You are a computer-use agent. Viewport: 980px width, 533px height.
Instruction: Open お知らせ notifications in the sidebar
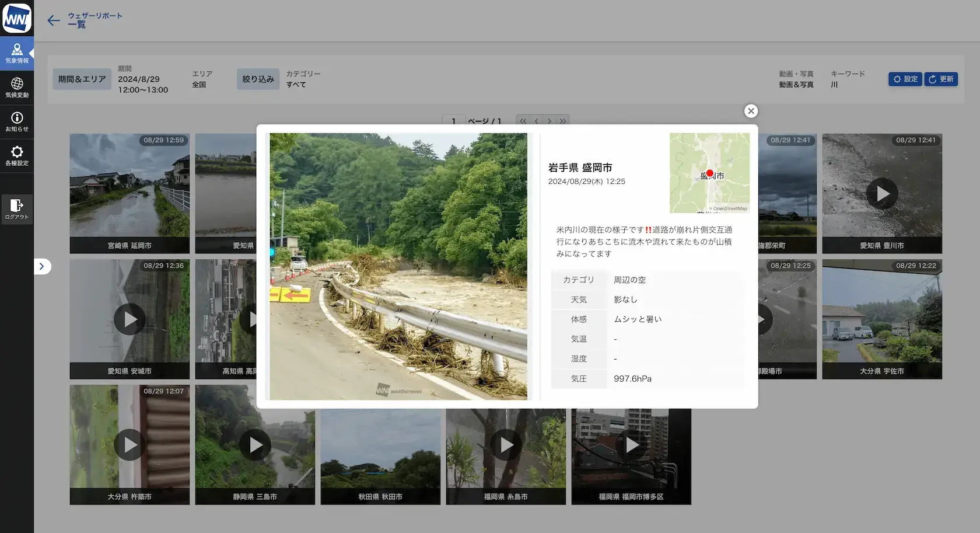(x=17, y=122)
